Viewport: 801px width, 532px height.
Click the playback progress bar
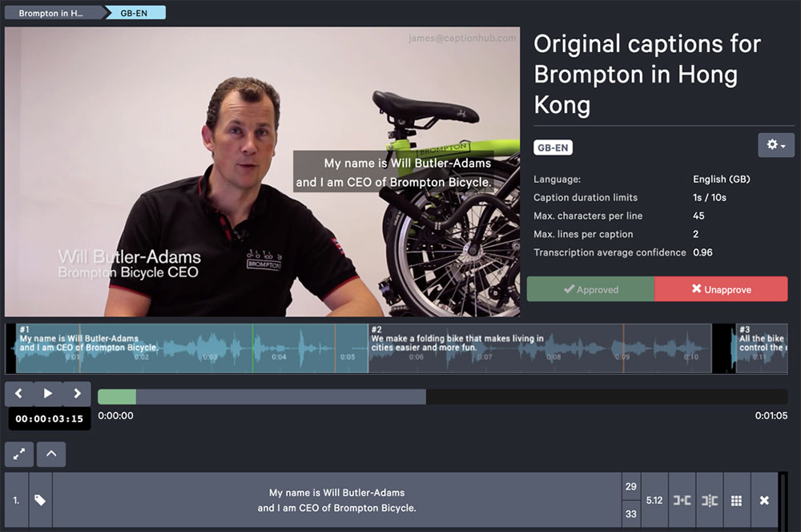point(442,397)
